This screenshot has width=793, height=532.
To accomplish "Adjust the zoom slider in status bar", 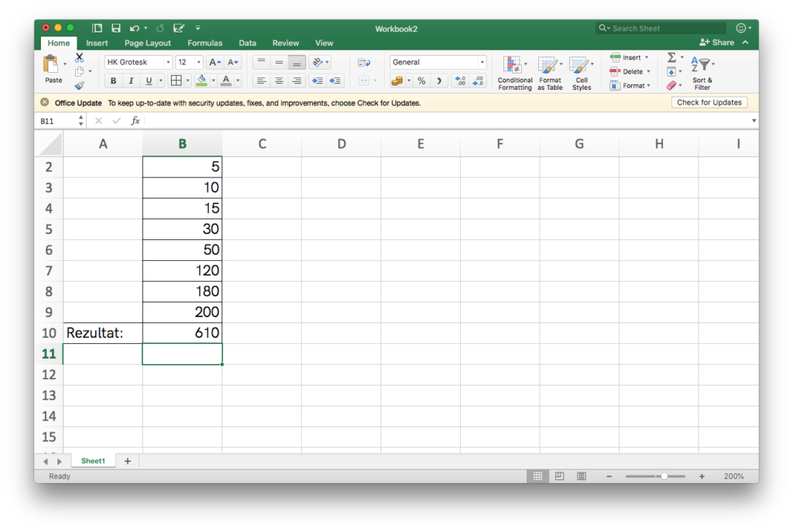I will pyautogui.click(x=664, y=476).
